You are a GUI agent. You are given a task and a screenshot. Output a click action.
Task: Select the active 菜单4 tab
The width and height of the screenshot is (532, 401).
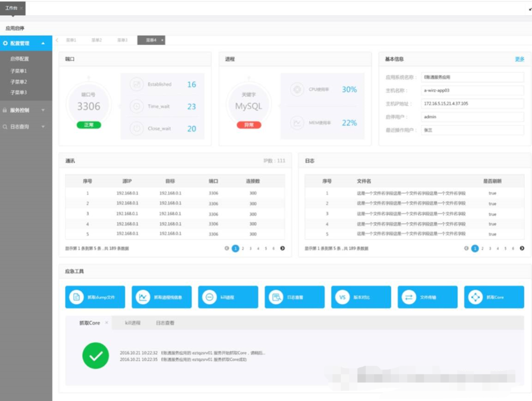151,40
